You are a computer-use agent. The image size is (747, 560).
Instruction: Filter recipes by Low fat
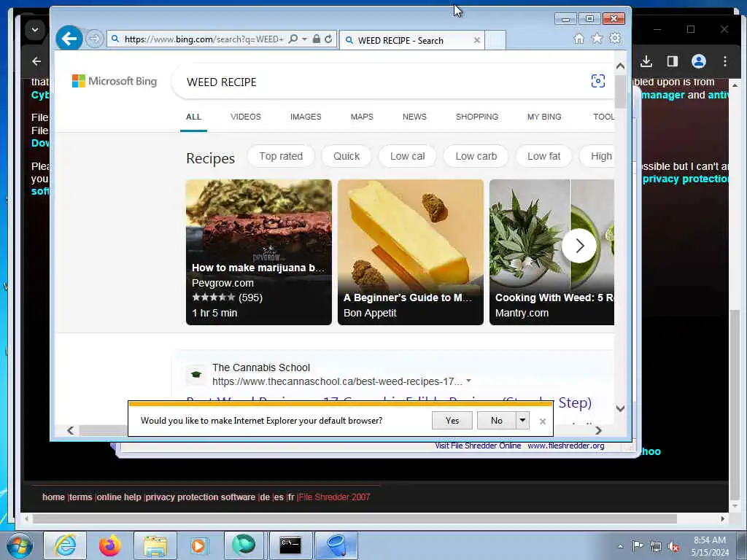click(x=543, y=156)
